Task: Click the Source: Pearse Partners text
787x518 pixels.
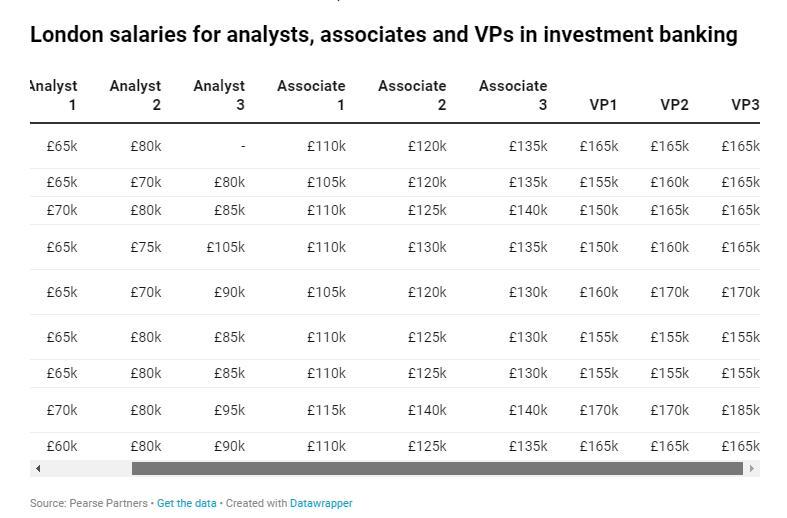Action: pos(89,503)
